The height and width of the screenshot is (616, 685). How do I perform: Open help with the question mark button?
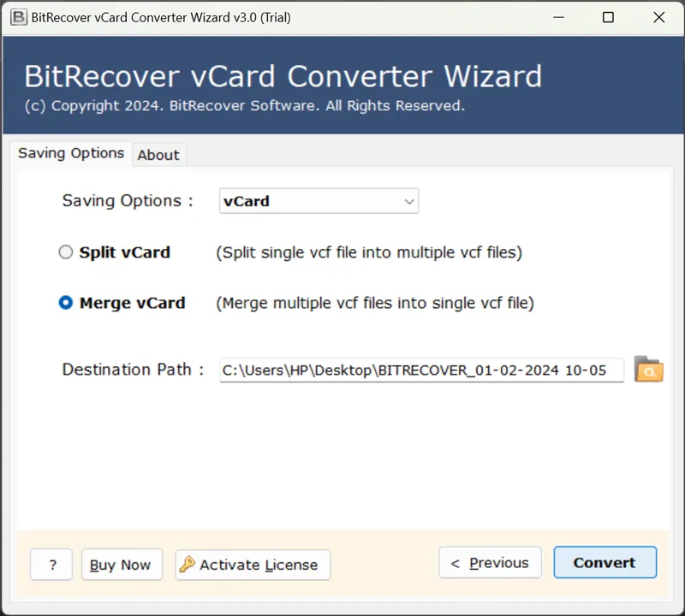tap(51, 565)
